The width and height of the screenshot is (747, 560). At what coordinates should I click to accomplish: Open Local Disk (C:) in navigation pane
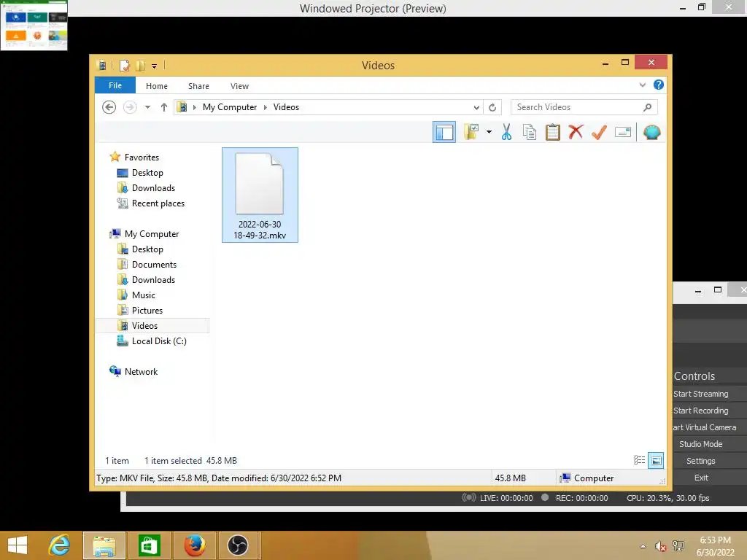(x=159, y=341)
